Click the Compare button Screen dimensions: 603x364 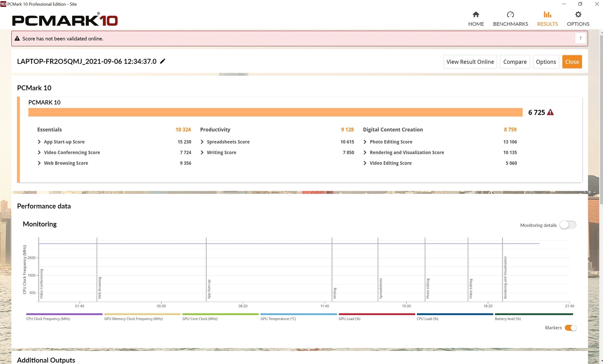point(515,62)
